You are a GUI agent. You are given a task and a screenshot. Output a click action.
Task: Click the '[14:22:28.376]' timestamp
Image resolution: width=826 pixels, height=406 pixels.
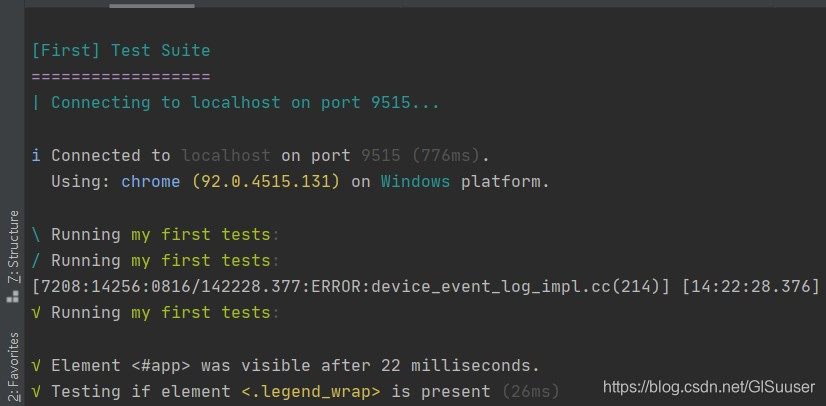(751, 287)
